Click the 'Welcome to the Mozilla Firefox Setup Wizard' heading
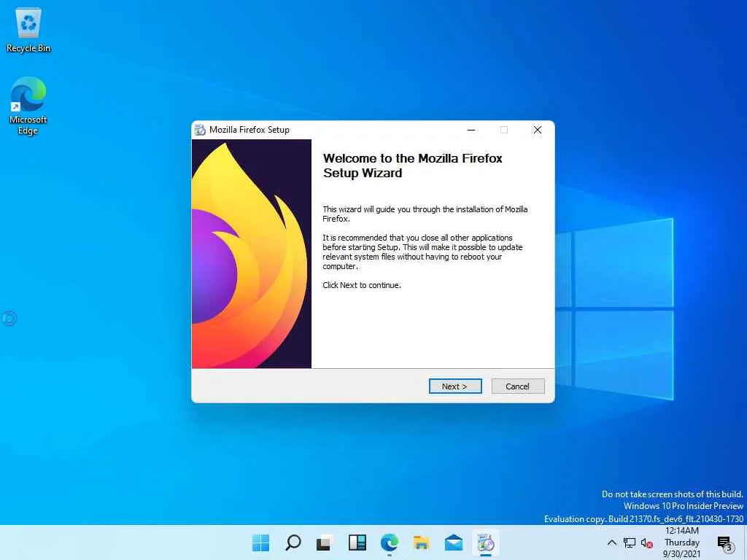This screenshot has height=560, width=747. (x=413, y=166)
